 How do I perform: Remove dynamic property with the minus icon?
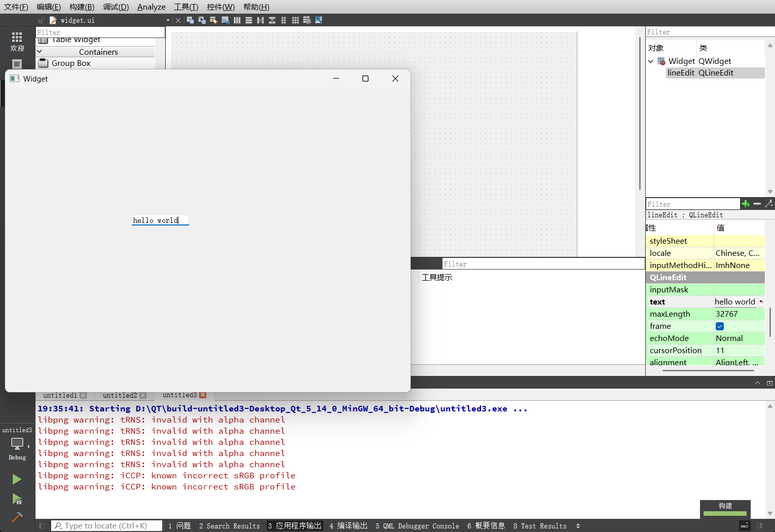coord(757,204)
